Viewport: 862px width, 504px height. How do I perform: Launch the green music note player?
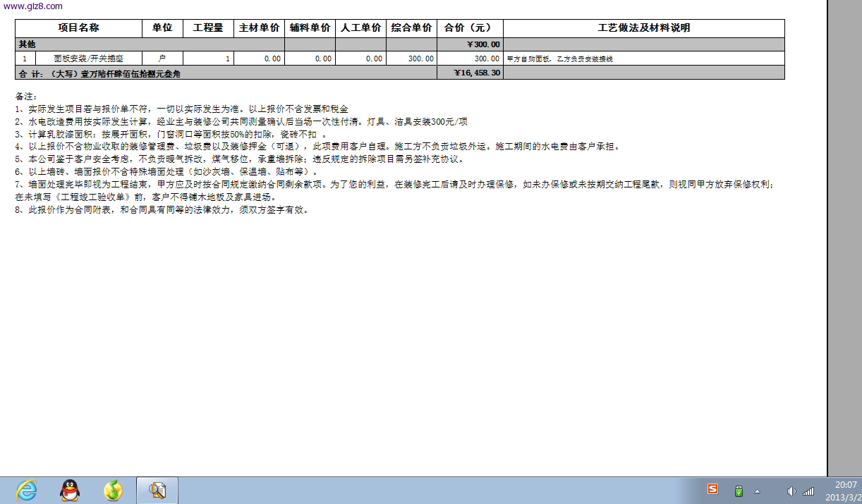point(113,491)
